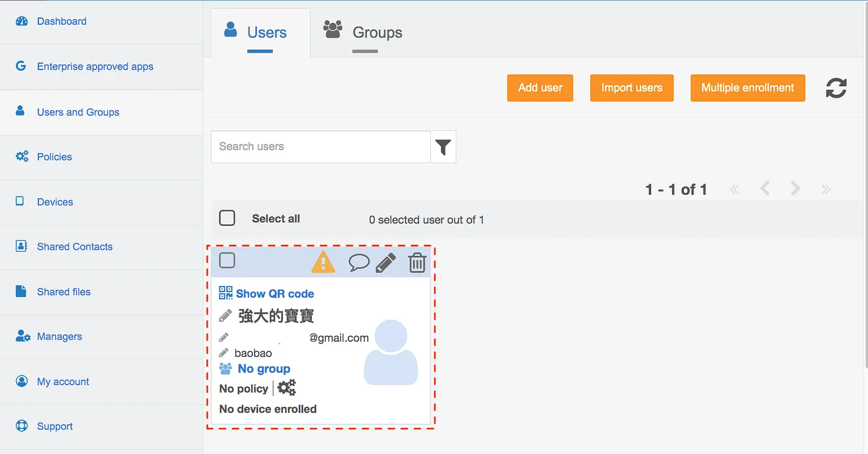Switch to the Groups tab
This screenshot has height=454, width=868.
[x=363, y=33]
